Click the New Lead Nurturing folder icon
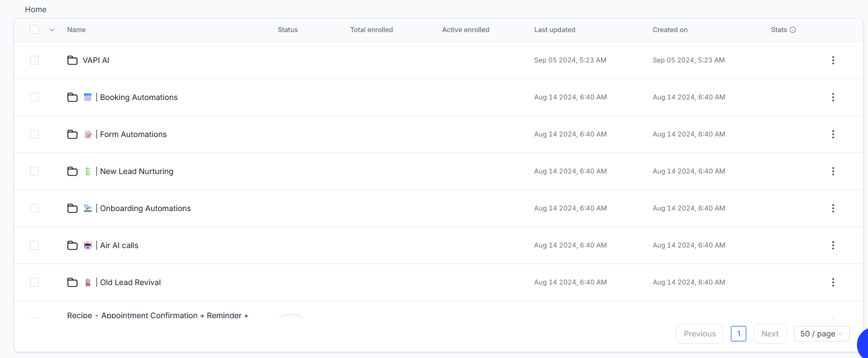 (72, 171)
